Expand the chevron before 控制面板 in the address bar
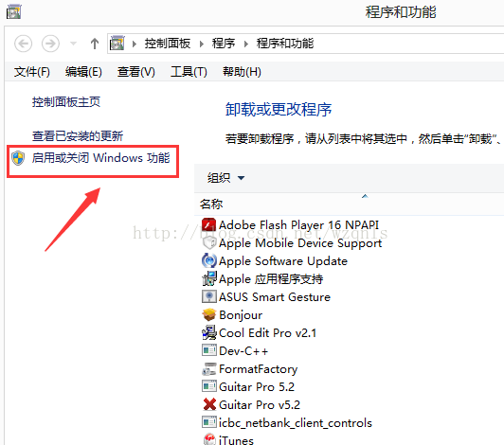The image size is (504, 445). (x=135, y=44)
